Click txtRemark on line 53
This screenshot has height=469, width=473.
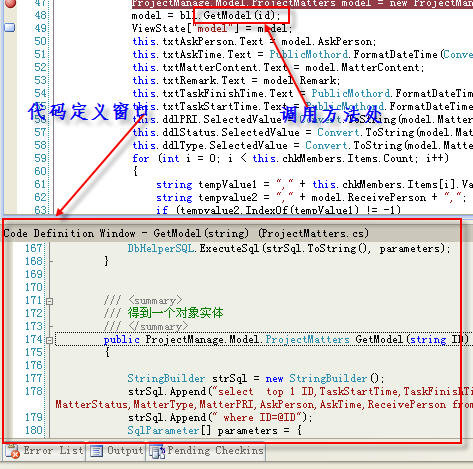click(x=189, y=80)
